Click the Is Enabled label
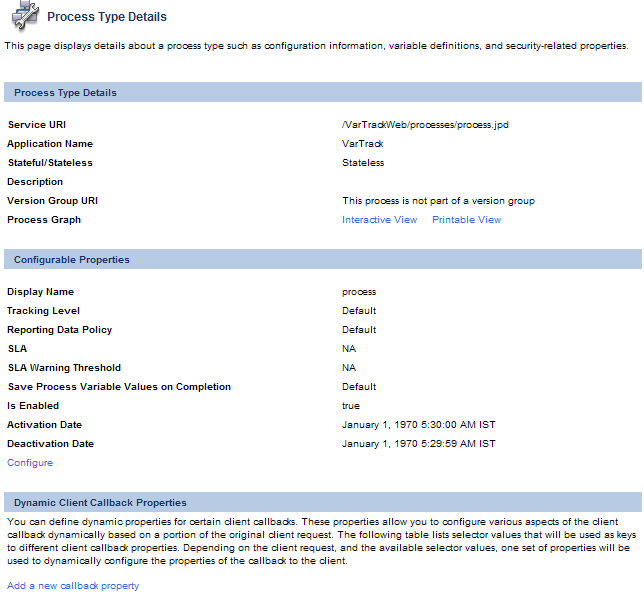 (33, 406)
